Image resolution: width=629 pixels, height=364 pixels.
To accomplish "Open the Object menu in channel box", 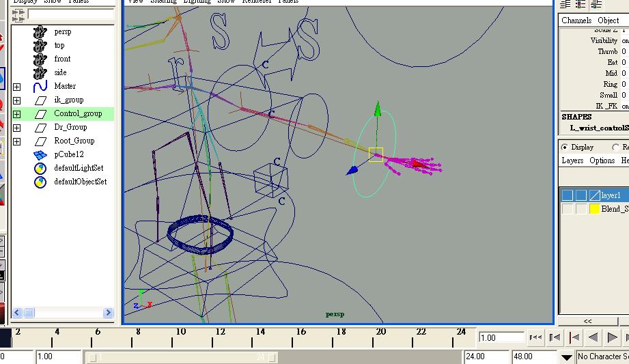I will coord(608,20).
